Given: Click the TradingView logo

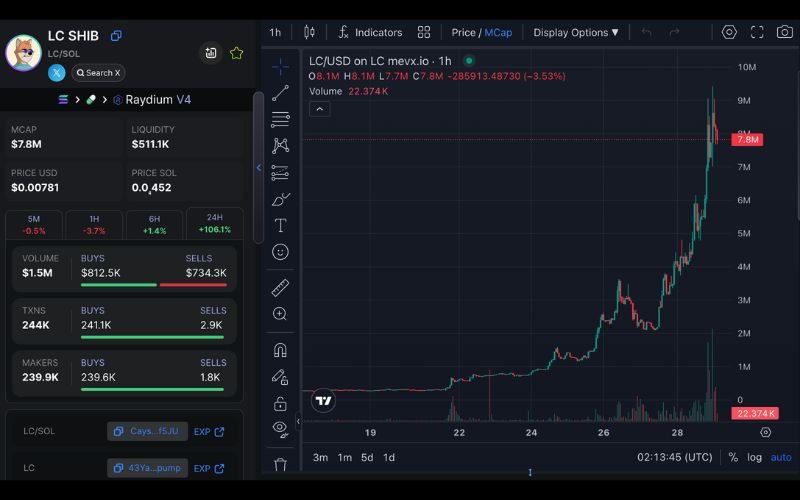Looking at the screenshot, I should pos(323,401).
